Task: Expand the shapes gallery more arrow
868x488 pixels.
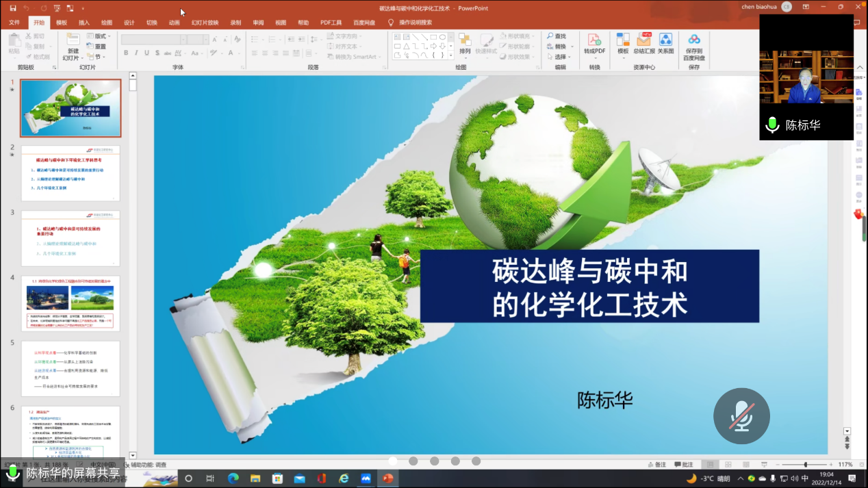Action: click(450, 55)
